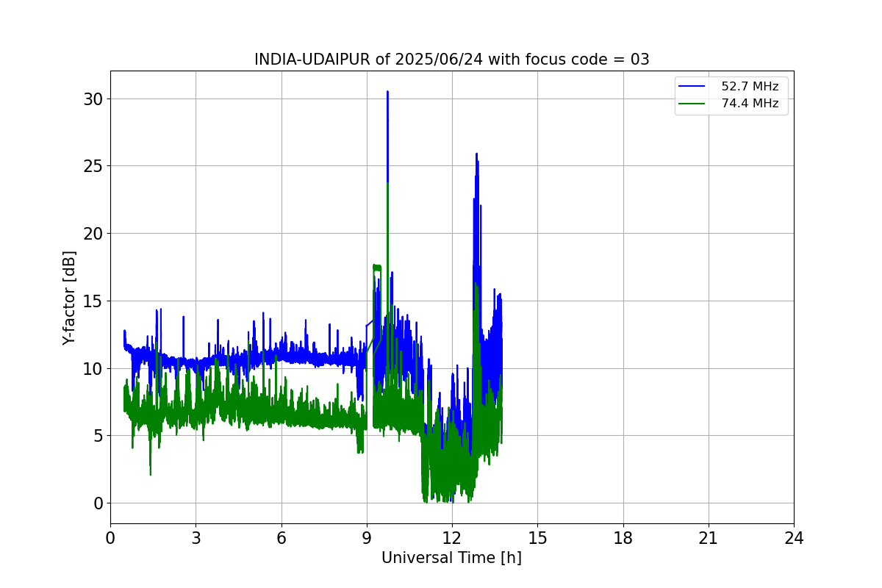This screenshot has width=882, height=588.
Task: Click x-axis tick label 3
Action: click(196, 538)
